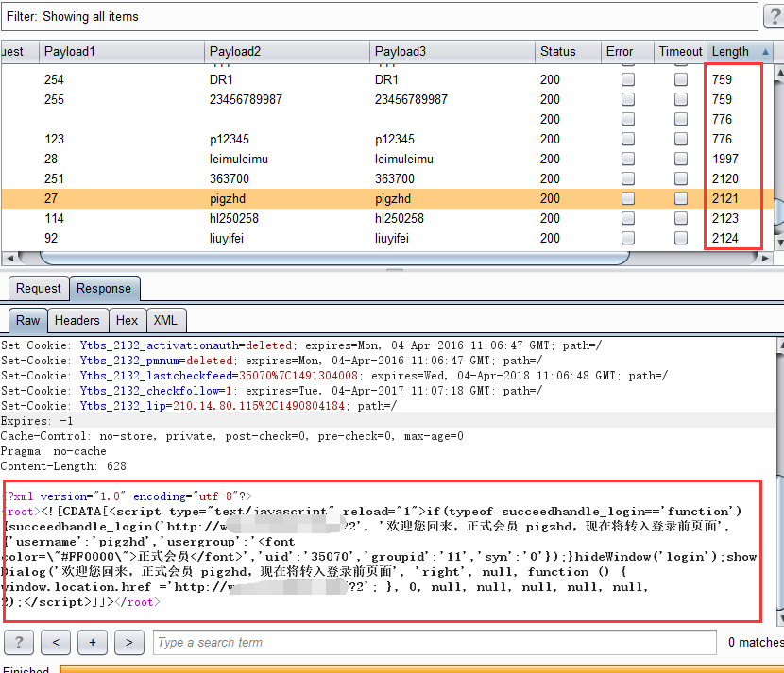Open the Hex view tab
Image resolution: width=784 pixels, height=673 pixels.
coord(127,320)
